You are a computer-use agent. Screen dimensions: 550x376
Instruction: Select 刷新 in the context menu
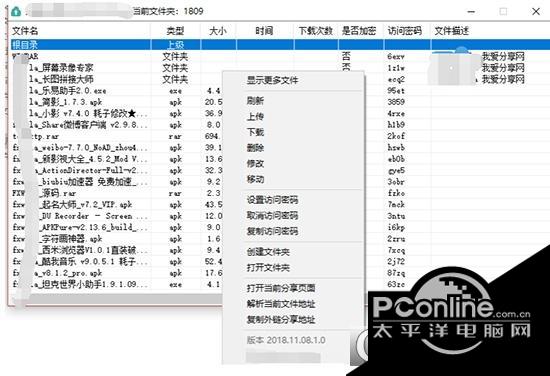pos(255,101)
